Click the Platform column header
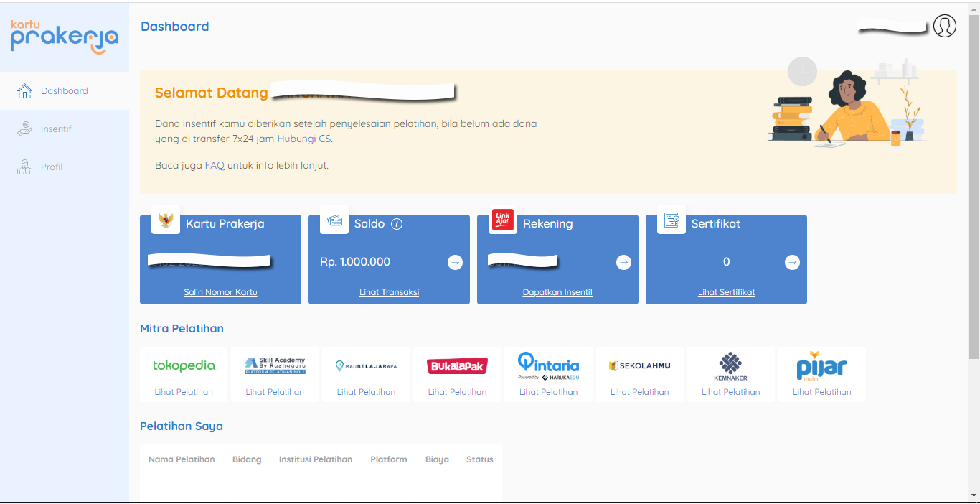This screenshot has width=980, height=504. (x=389, y=459)
